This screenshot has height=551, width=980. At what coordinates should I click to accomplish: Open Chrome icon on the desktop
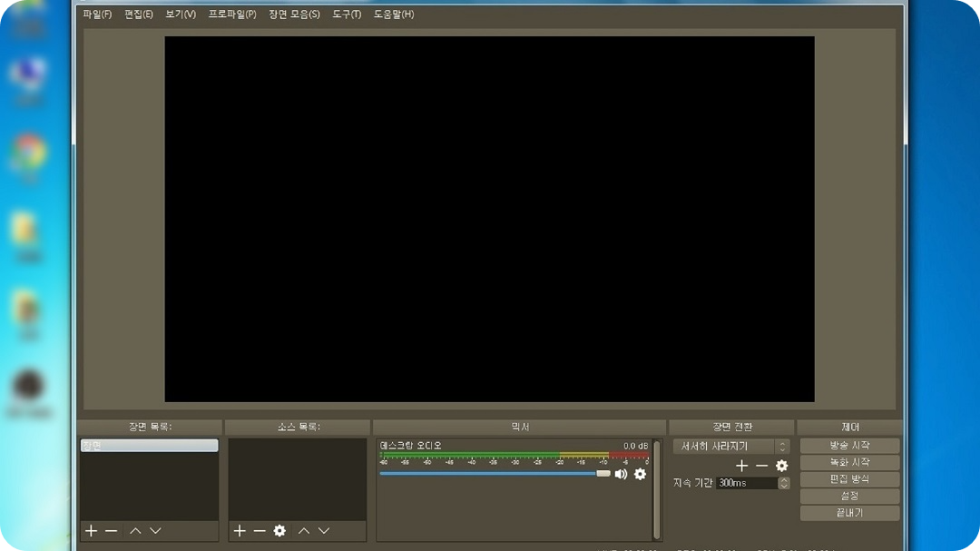(28, 153)
